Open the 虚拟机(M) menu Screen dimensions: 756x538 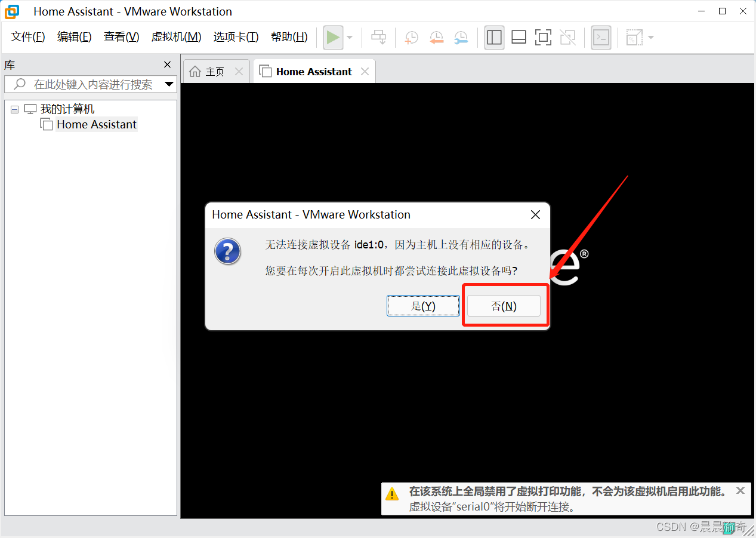click(177, 37)
